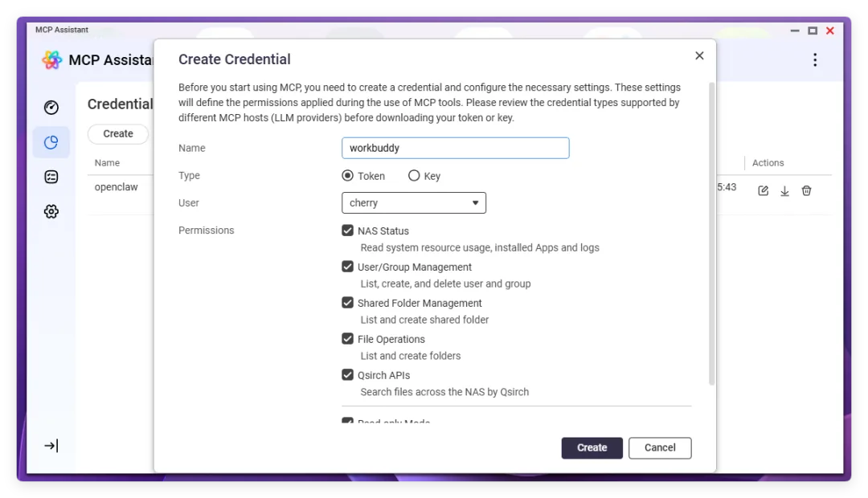Close the MCP Assistant window

[829, 31]
